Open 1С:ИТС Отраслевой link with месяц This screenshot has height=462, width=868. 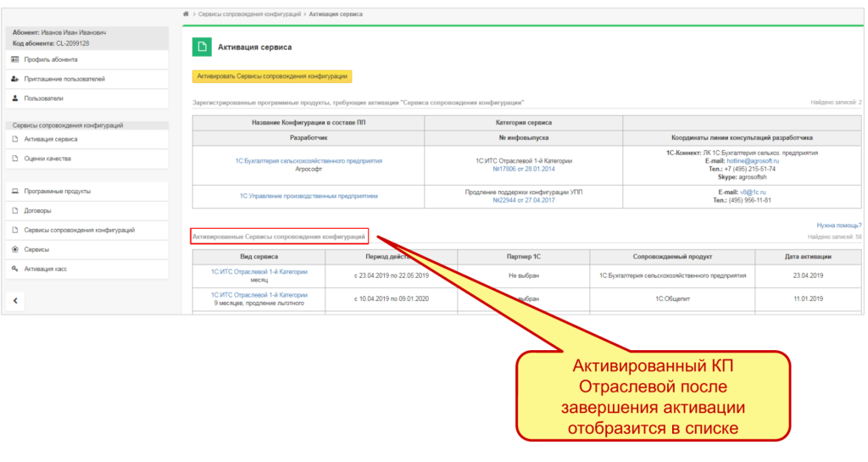[x=259, y=271]
